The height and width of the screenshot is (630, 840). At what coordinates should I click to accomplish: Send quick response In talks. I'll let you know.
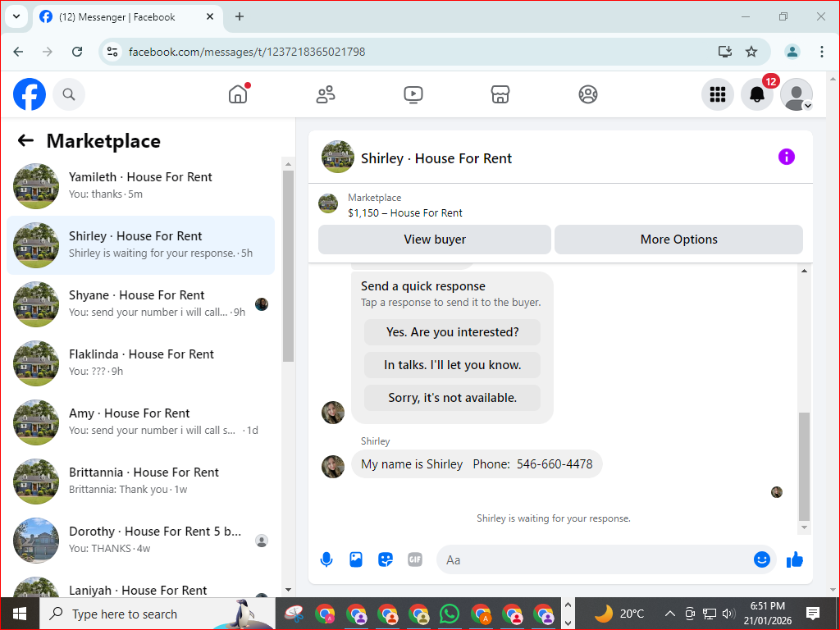(452, 365)
